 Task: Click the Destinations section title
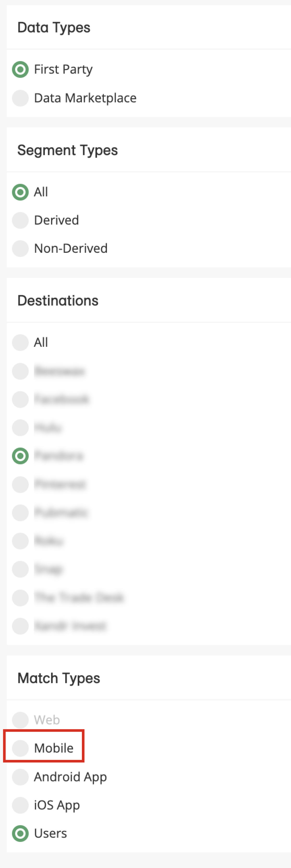coord(58,300)
